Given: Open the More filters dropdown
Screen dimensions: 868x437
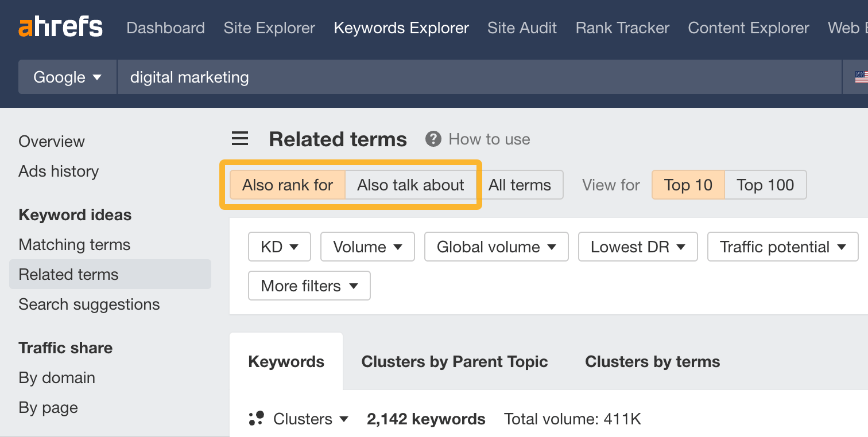Looking at the screenshot, I should tap(309, 286).
